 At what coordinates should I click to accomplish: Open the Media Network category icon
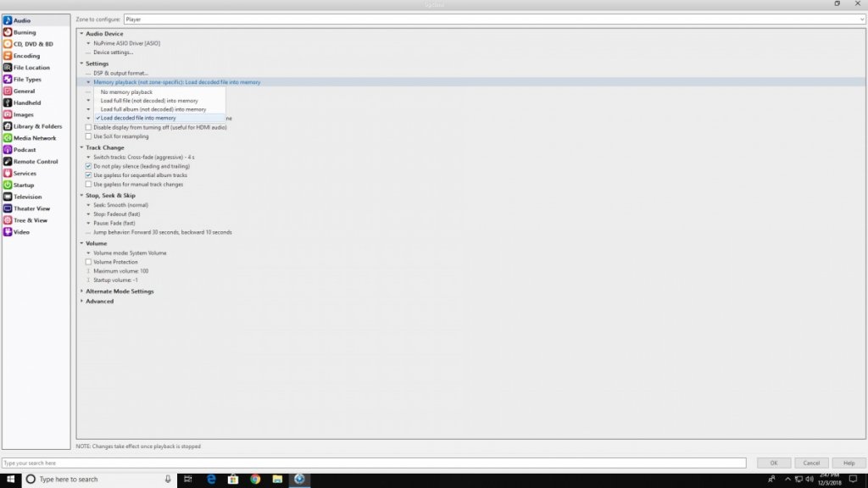[8, 138]
